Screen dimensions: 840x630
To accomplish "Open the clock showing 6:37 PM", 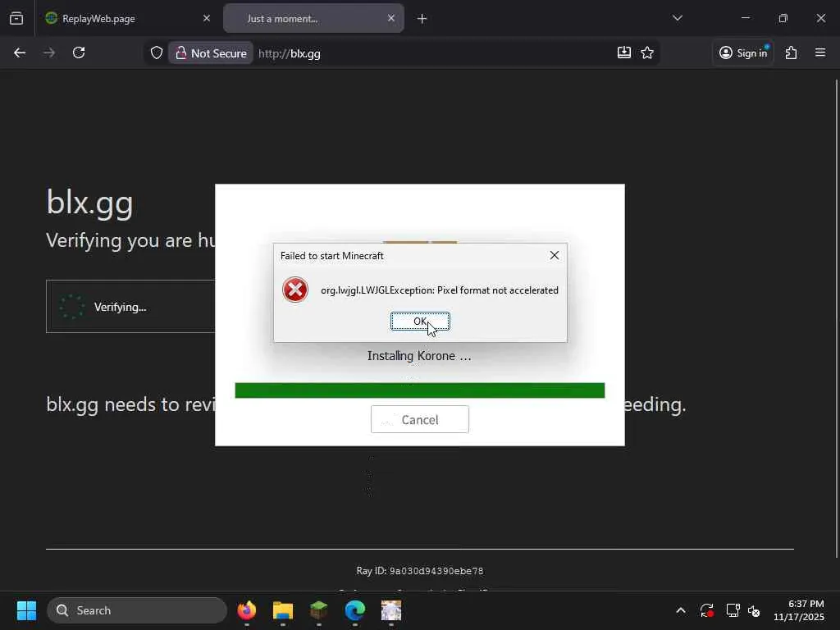I will (798, 610).
